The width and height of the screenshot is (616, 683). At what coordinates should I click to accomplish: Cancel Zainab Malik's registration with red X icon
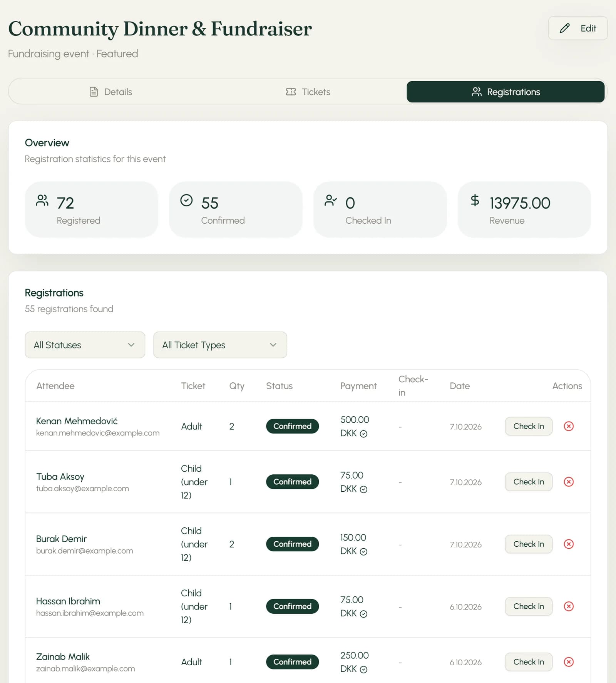568,662
